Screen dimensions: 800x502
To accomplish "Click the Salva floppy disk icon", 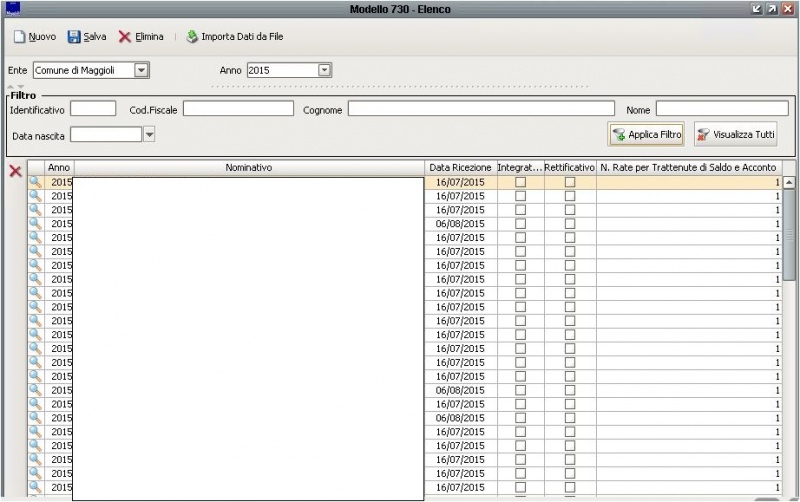I will 74,37.
